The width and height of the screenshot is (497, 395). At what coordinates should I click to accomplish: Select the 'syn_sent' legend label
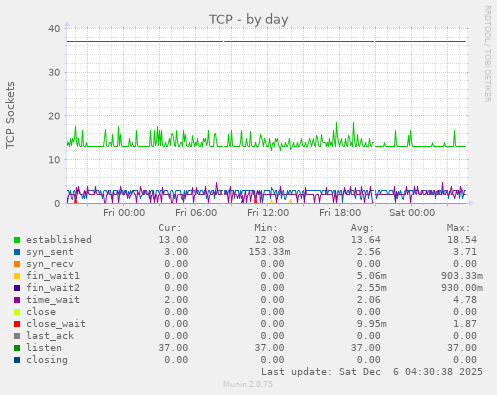50,252
